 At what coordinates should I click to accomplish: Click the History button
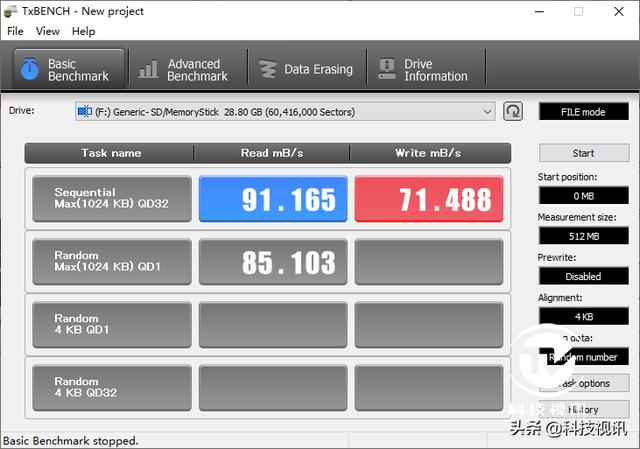tap(584, 409)
